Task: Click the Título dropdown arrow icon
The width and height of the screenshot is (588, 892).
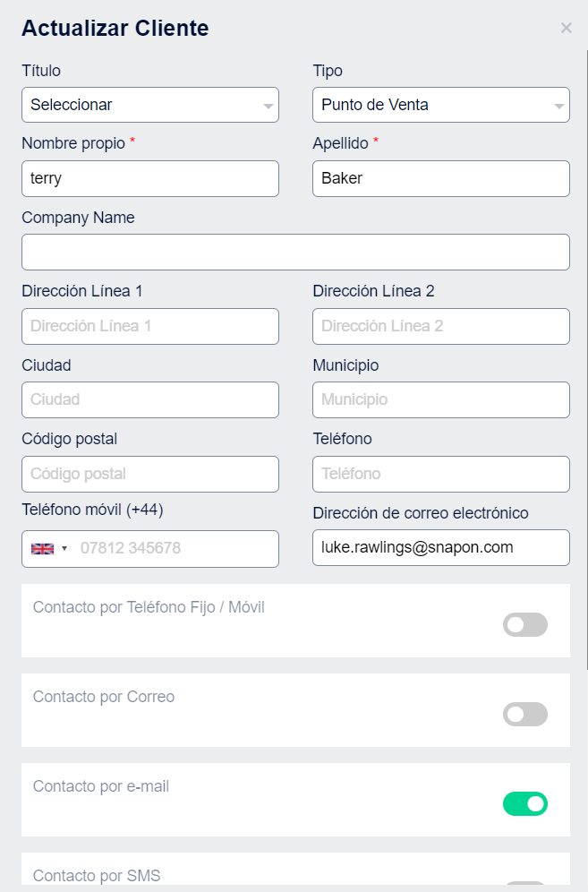Action: (268, 106)
